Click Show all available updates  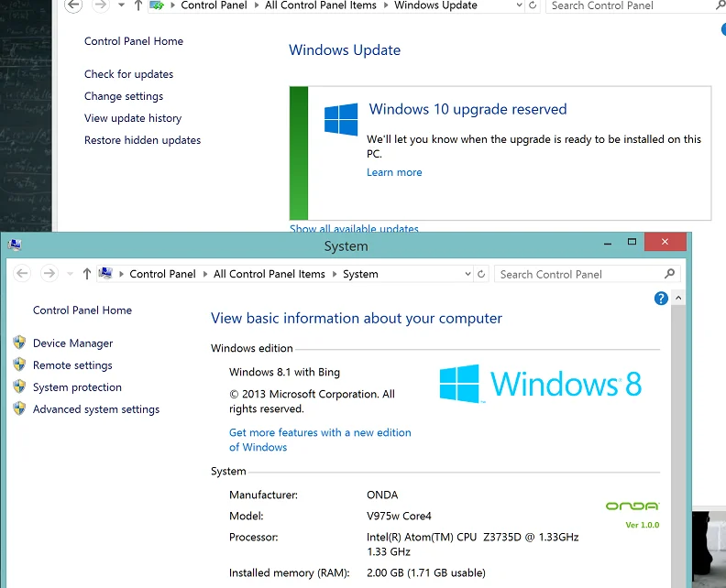(354, 228)
